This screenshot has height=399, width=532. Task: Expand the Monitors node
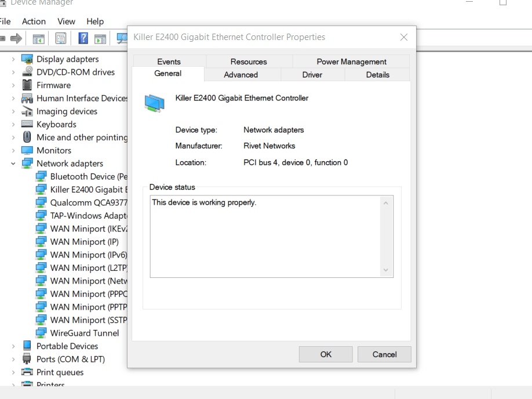pyautogui.click(x=13, y=150)
